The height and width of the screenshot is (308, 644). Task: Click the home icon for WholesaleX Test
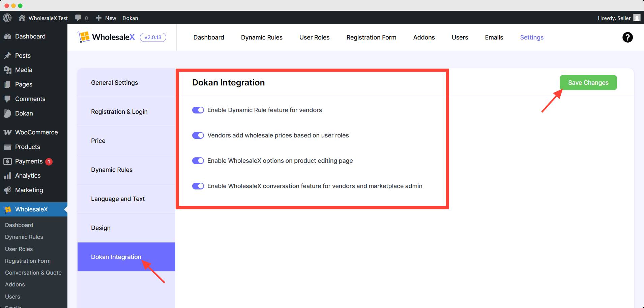(x=22, y=18)
